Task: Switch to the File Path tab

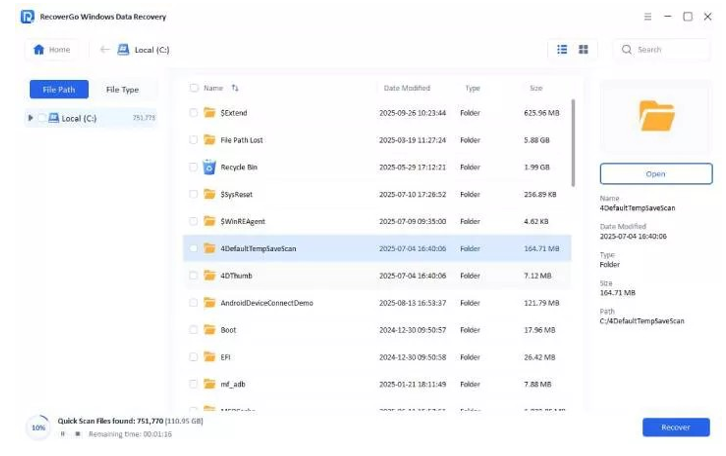Action: [x=59, y=89]
